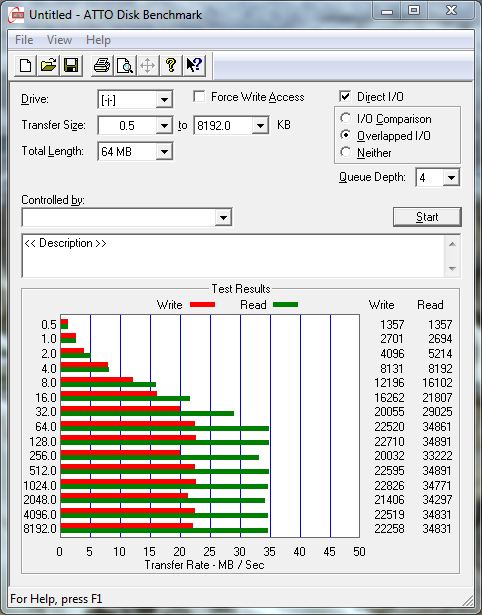This screenshot has width=482, height=615.
Task: Minimize the ATTO Disk Benchmark window
Action: 387,11
